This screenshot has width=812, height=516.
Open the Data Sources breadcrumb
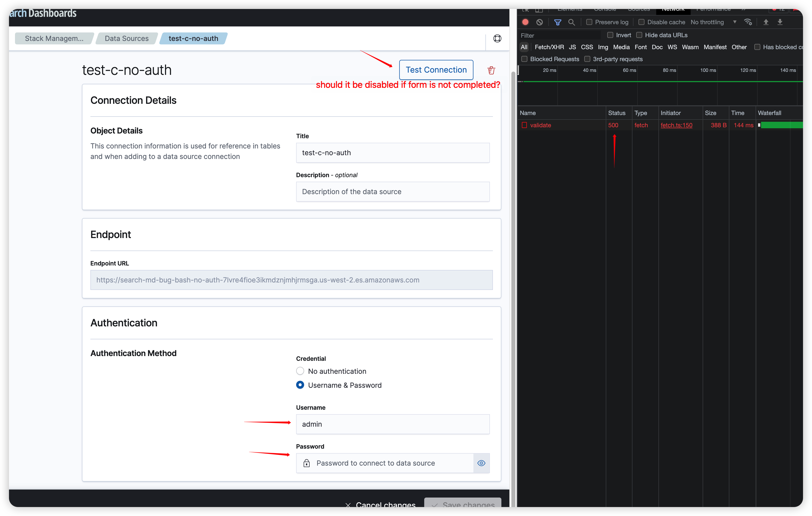[126, 38]
